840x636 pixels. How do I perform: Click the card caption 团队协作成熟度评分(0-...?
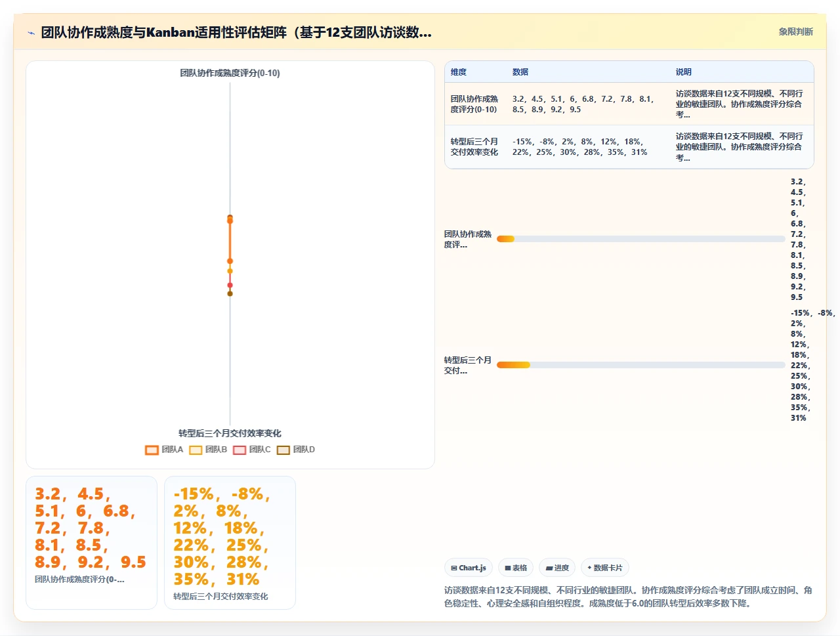tap(79, 580)
